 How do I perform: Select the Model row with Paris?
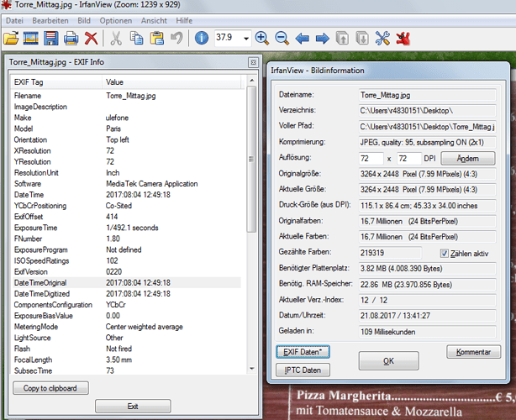pyautogui.click(x=127, y=129)
